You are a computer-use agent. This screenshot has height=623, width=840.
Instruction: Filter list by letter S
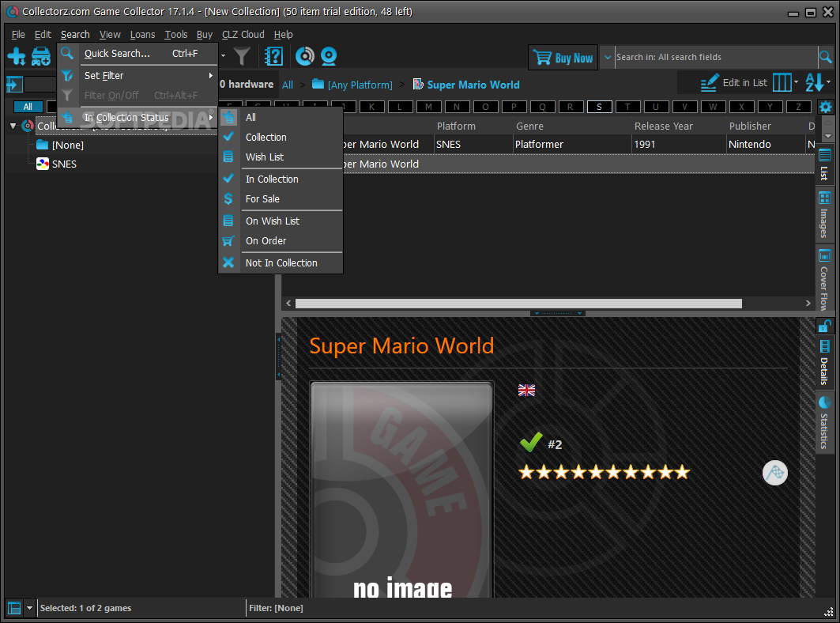[599, 107]
